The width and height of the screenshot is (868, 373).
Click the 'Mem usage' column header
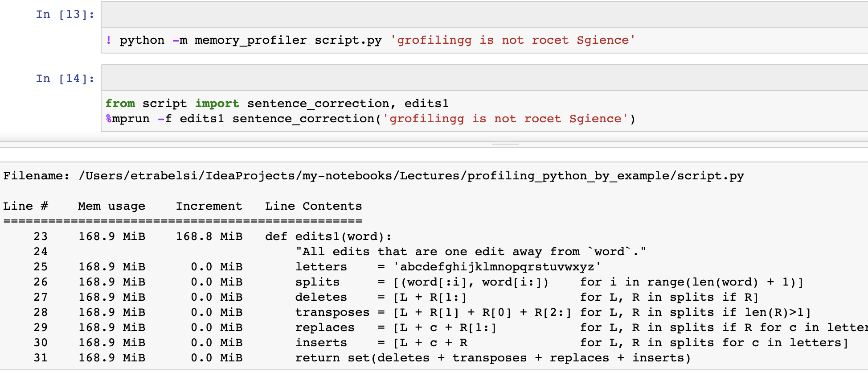point(111,206)
